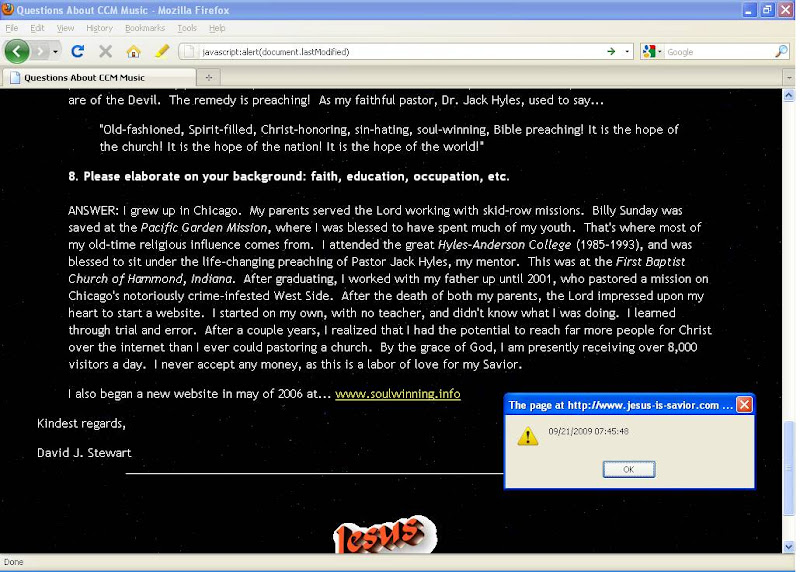Screen dimensions: 800x572
Task: Click the 'David J. Stewart' signature text
Action: (84, 453)
